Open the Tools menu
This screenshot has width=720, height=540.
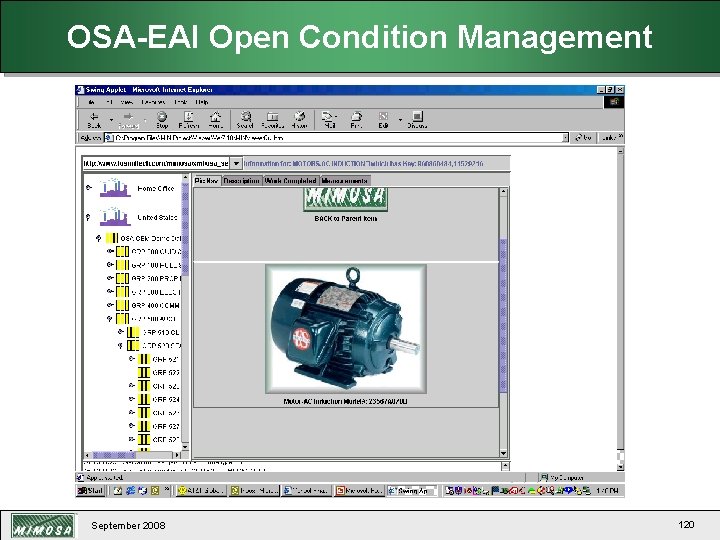pos(180,102)
